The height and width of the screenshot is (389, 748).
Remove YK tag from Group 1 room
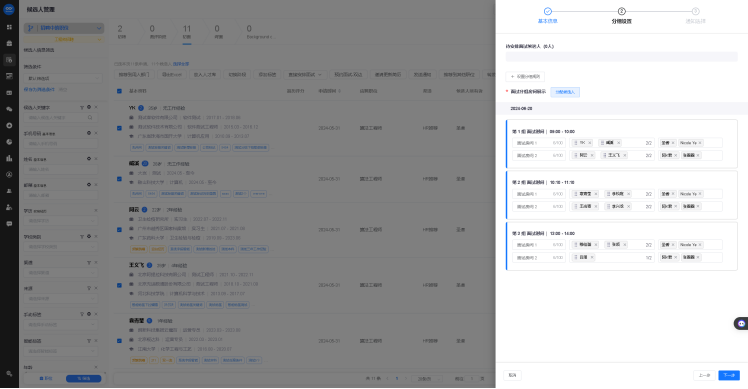point(590,143)
